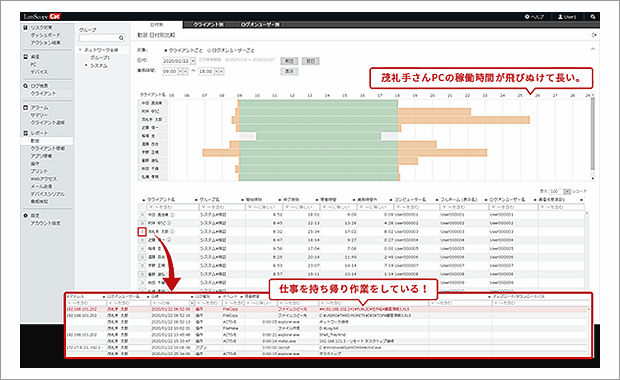Click the アラーム section icon in sidebar

(25, 108)
